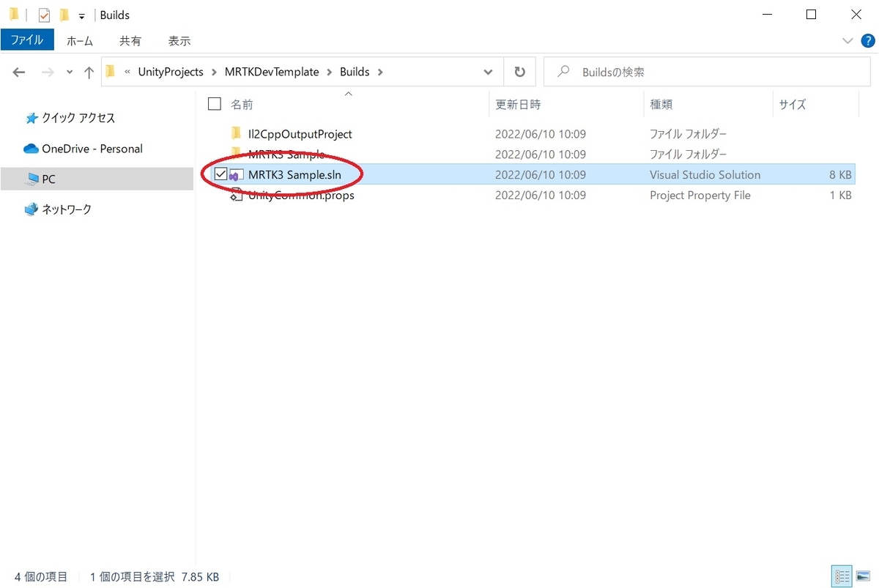Open the help question mark icon
This screenshot has width=879, height=588.
pos(867,41)
